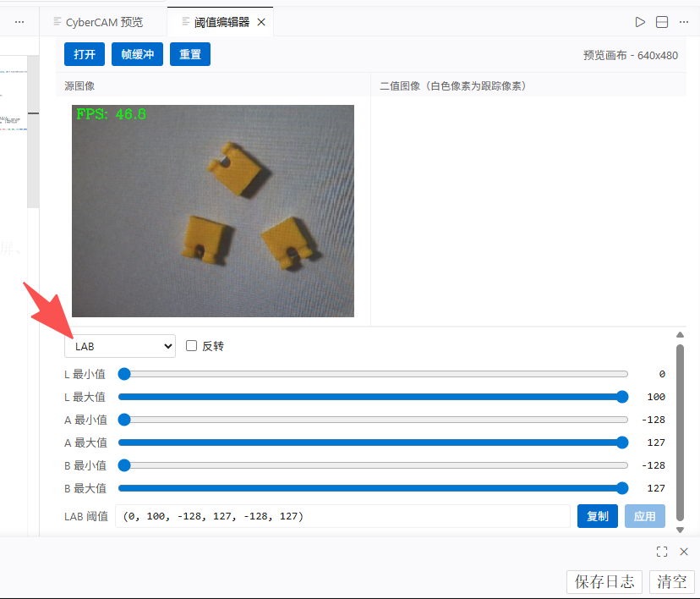Click the L 最小值 slider handle
Viewport: 700px width, 599px height.
pos(124,374)
